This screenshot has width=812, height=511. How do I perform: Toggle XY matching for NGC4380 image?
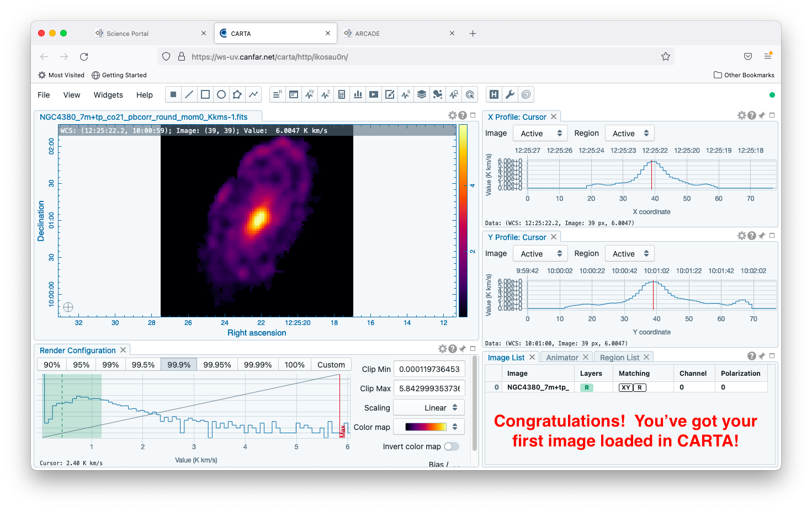coord(625,387)
